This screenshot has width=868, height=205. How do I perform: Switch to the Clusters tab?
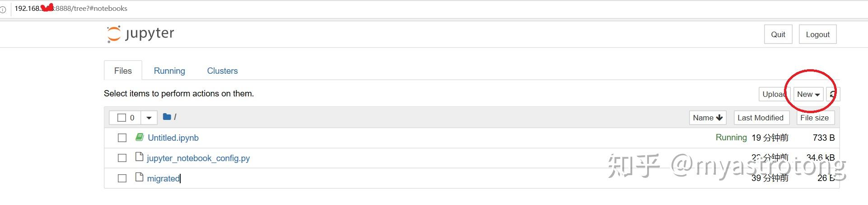(222, 71)
